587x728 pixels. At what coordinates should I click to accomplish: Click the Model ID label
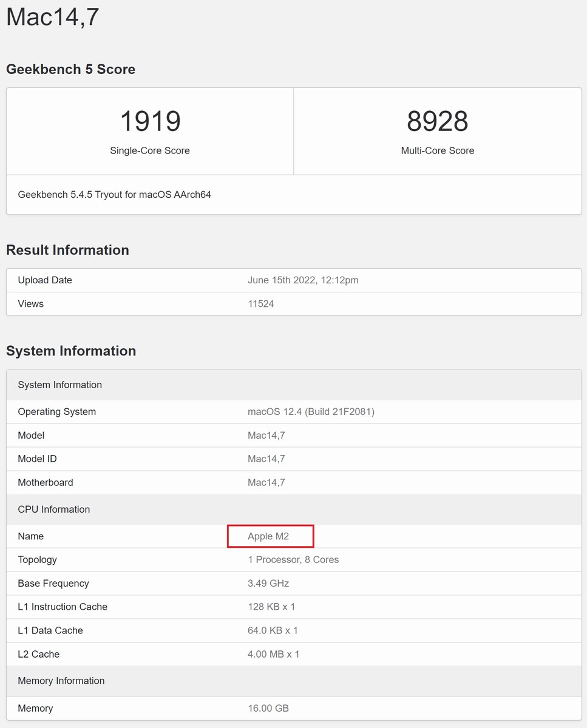pyautogui.click(x=37, y=459)
